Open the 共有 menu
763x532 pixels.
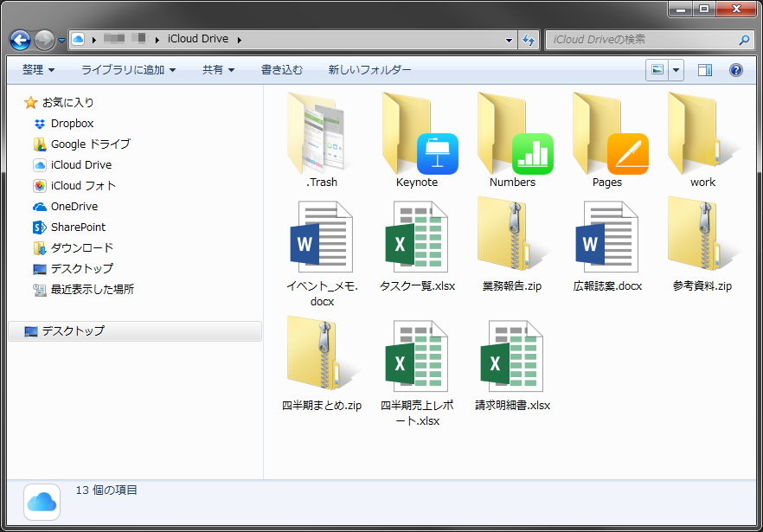(217, 69)
